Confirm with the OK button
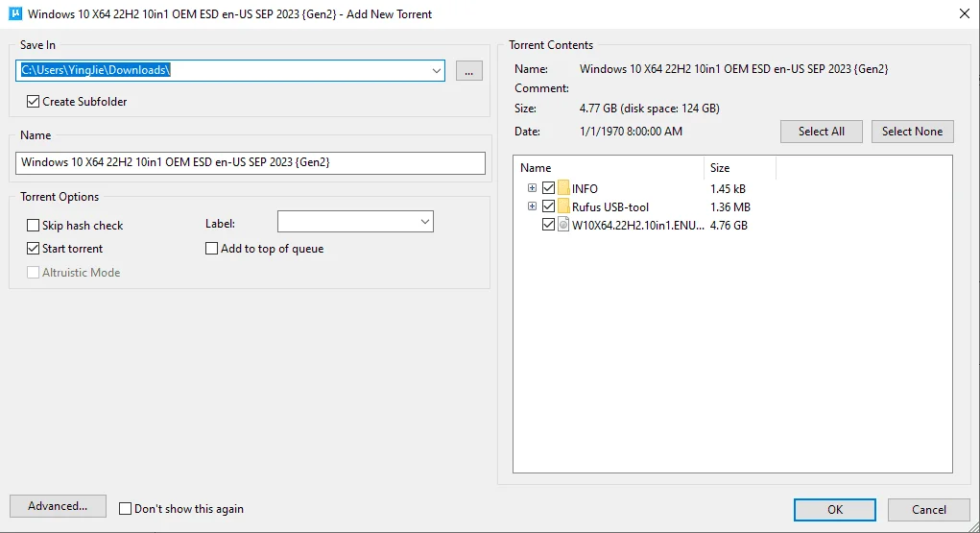The width and height of the screenshot is (980, 533). (835, 509)
